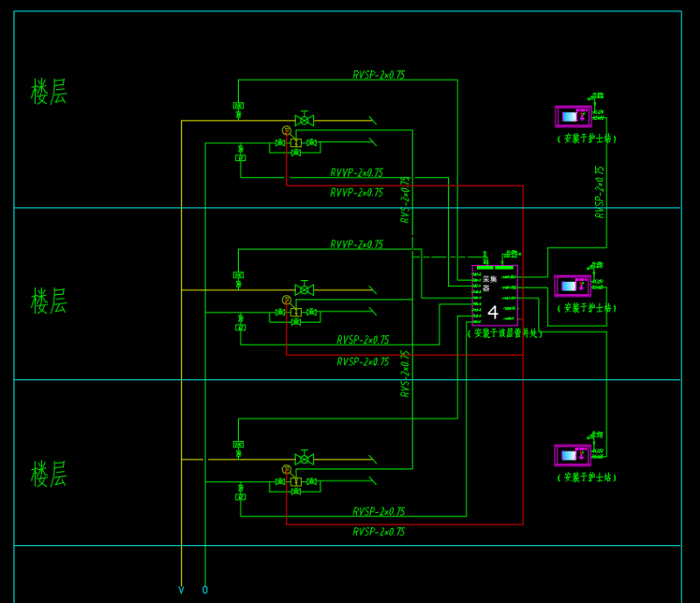Select the yellow regulator box on the uppermost floor's green pipe
The width and height of the screenshot is (700, 603).
pyautogui.click(x=296, y=143)
